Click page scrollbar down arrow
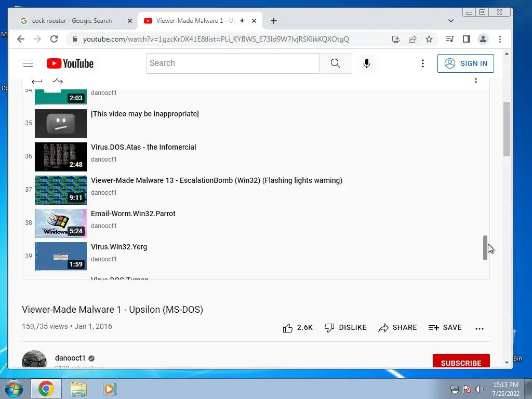This screenshot has width=532, height=399. pos(507,362)
